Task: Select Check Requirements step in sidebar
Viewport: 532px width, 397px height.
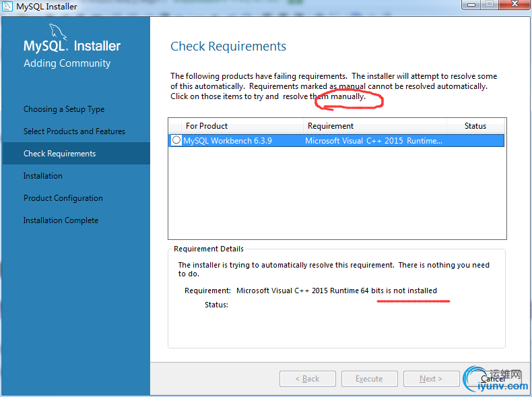Action: [76, 154]
